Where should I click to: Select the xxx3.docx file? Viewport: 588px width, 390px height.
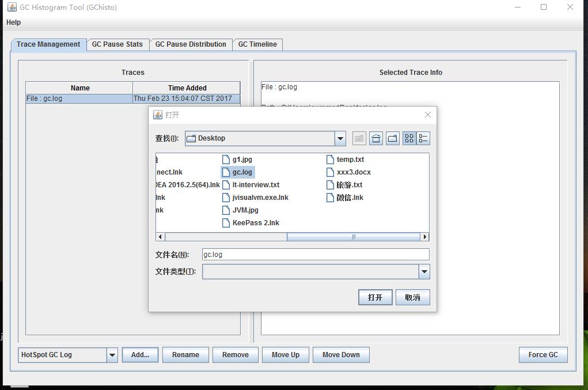click(349, 172)
